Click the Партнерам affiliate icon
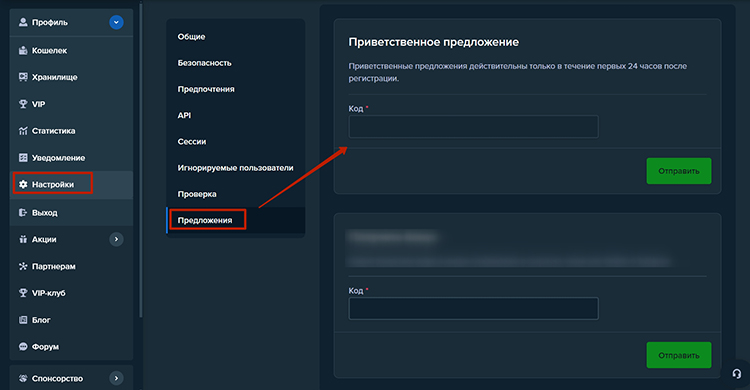 22,266
